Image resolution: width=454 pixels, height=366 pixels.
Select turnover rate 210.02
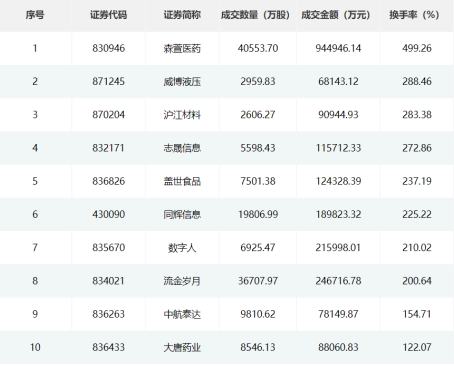pyautogui.click(x=417, y=248)
